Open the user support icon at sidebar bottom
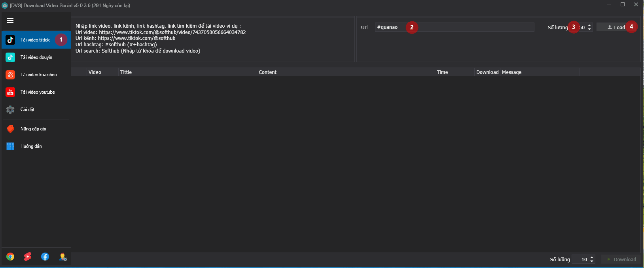 (x=63, y=257)
